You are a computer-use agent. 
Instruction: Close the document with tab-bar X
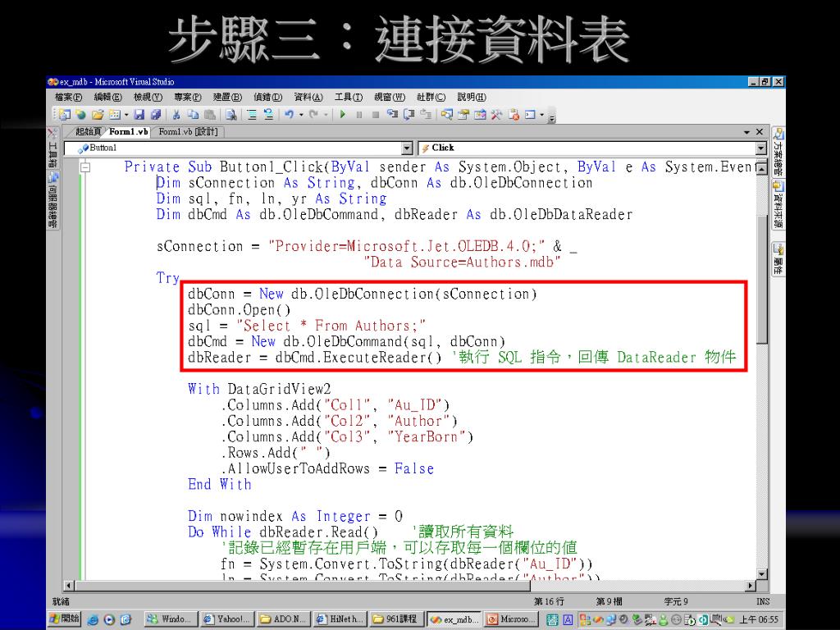pyautogui.click(x=759, y=132)
